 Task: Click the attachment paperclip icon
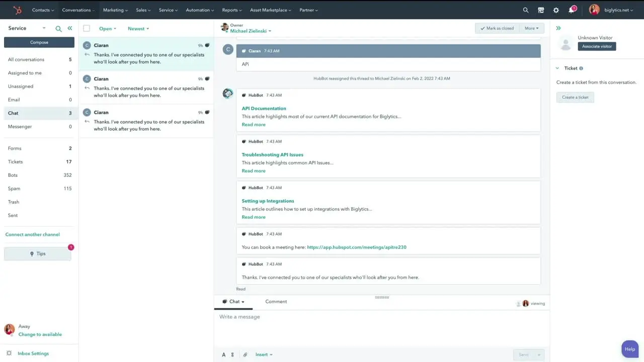[245, 354]
